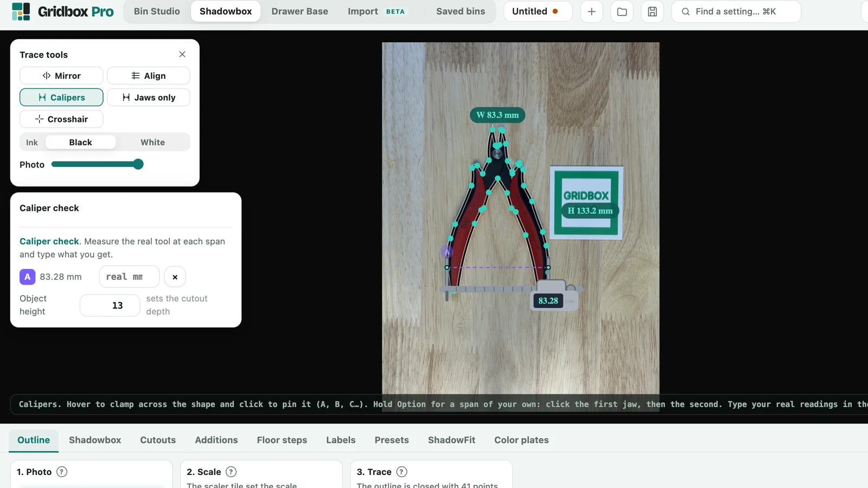
Task: Open help for step 3 Trace
Action: point(401,472)
